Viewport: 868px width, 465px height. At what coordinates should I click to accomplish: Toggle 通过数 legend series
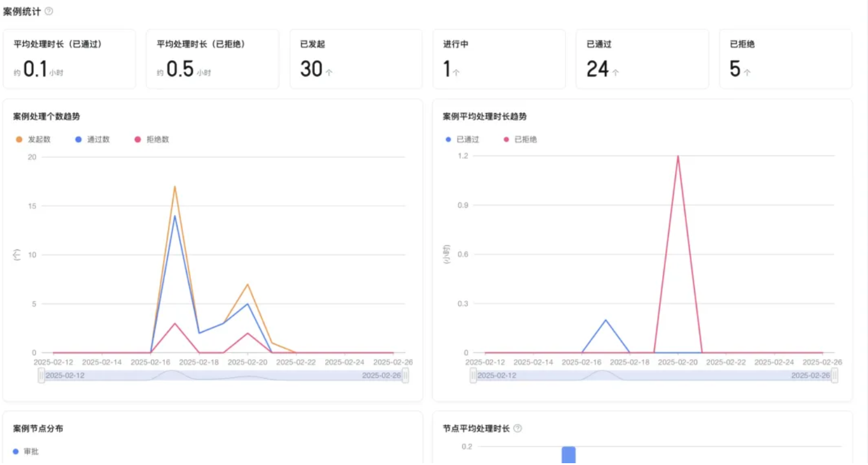pos(93,139)
